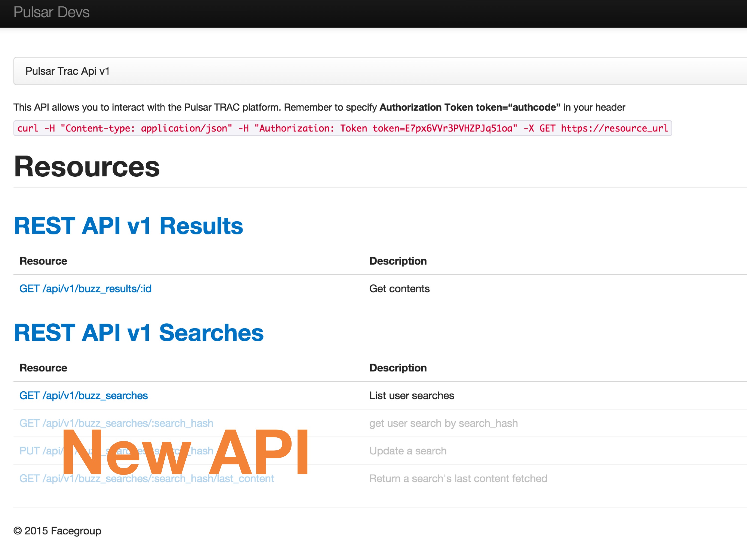The height and width of the screenshot is (560, 747).
Task: Click the Update a search description
Action: (x=408, y=451)
